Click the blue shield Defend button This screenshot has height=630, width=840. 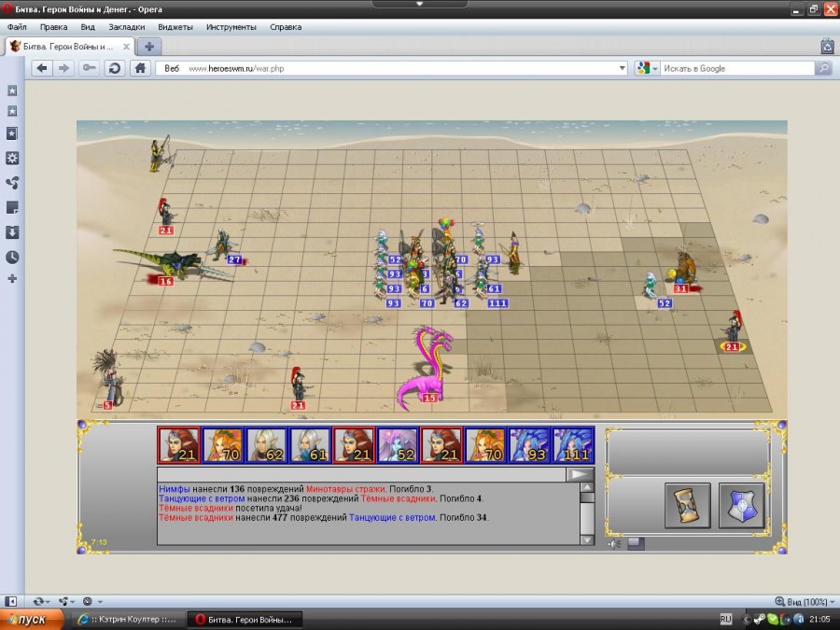[741, 506]
